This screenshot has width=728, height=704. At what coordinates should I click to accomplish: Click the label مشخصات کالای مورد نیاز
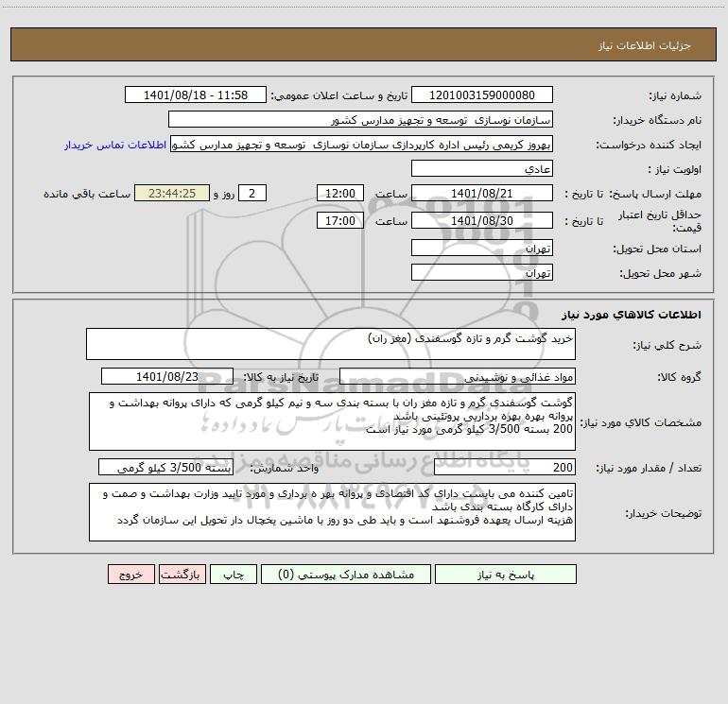click(641, 422)
